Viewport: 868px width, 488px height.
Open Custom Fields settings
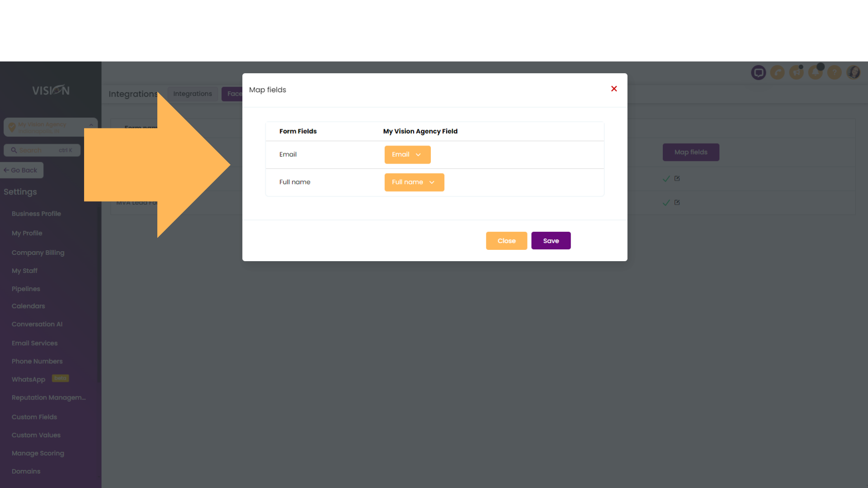pos(34,417)
